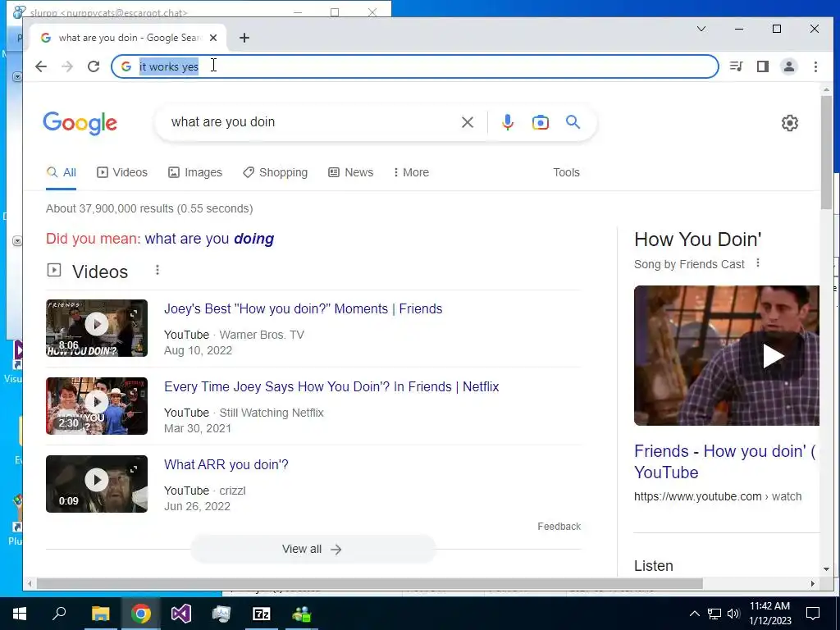Play the 2:30 Netflix Joey video thumbnail

pyautogui.click(x=97, y=406)
